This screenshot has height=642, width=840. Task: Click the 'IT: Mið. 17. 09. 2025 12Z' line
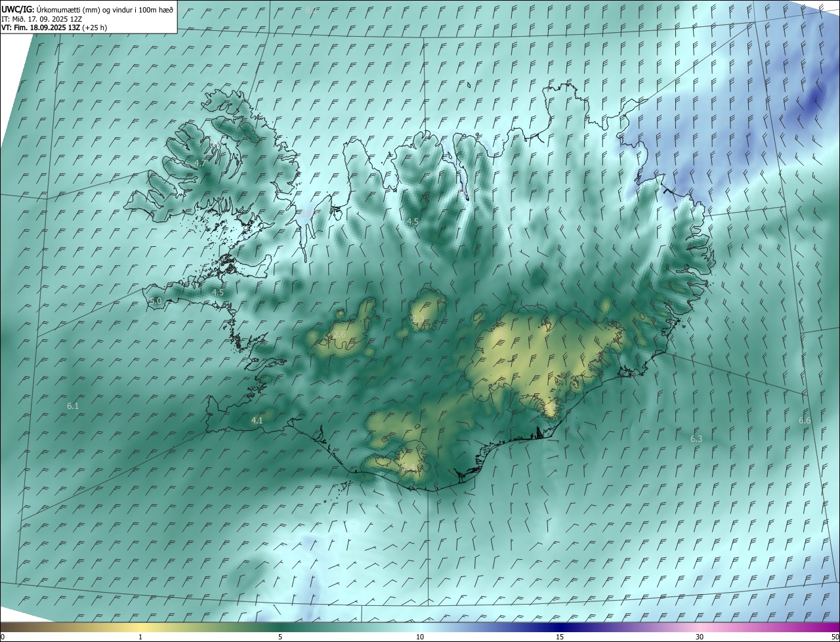coord(41,19)
